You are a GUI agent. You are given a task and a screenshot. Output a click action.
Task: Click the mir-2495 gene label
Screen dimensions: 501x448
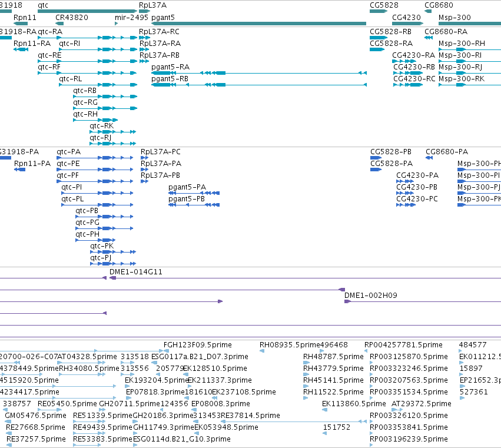[x=131, y=18]
